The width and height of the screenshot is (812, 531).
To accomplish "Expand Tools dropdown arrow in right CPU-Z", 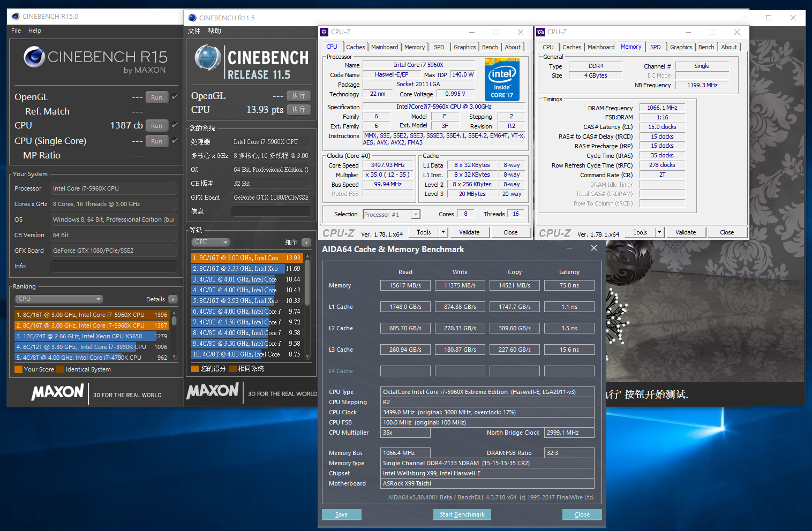I will [x=660, y=232].
